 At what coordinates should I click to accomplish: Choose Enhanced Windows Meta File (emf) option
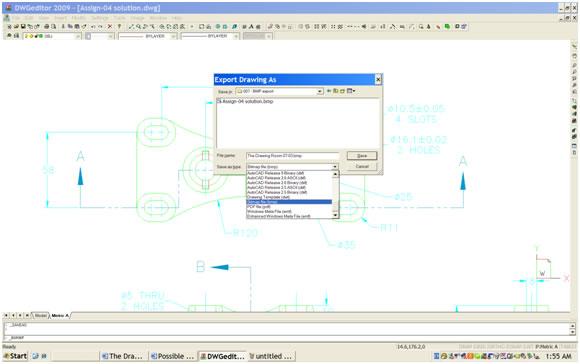pos(279,216)
